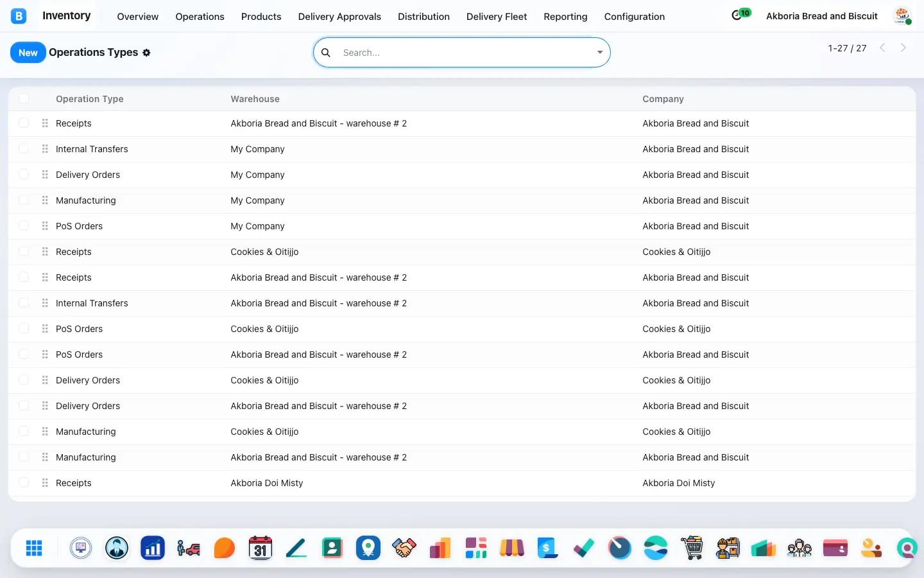Check the Receipts, Cookies & Oitijjo row checkbox
This screenshot has width=924, height=578.
tap(24, 251)
